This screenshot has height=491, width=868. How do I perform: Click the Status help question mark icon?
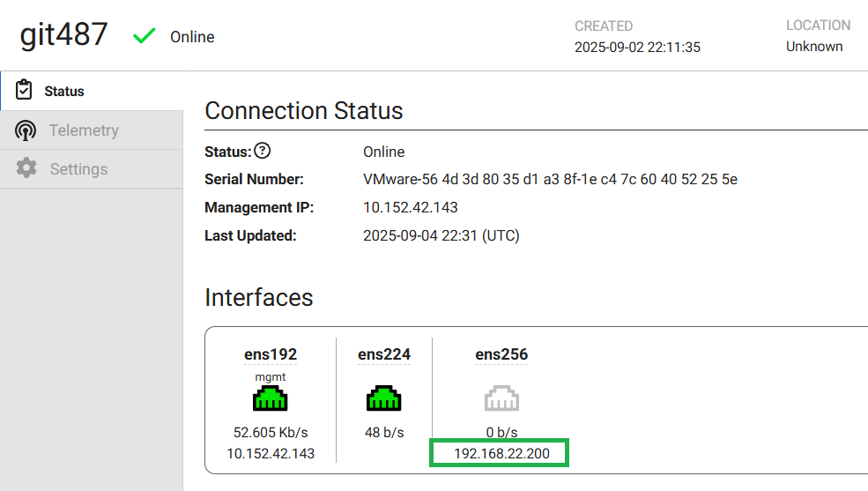tap(262, 152)
